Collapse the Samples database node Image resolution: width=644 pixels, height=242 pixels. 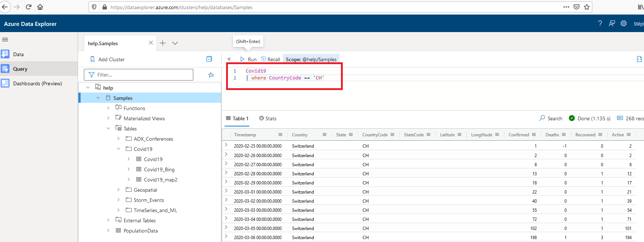[x=98, y=98]
